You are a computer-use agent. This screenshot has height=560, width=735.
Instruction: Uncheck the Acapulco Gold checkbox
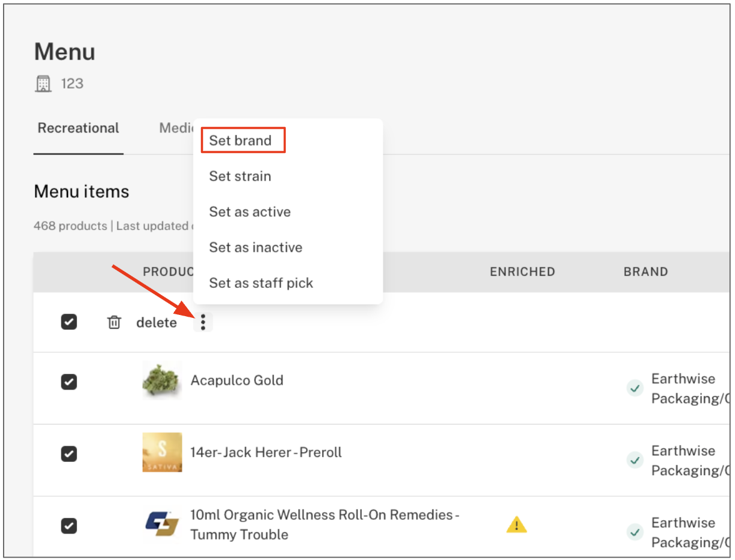pos(69,382)
